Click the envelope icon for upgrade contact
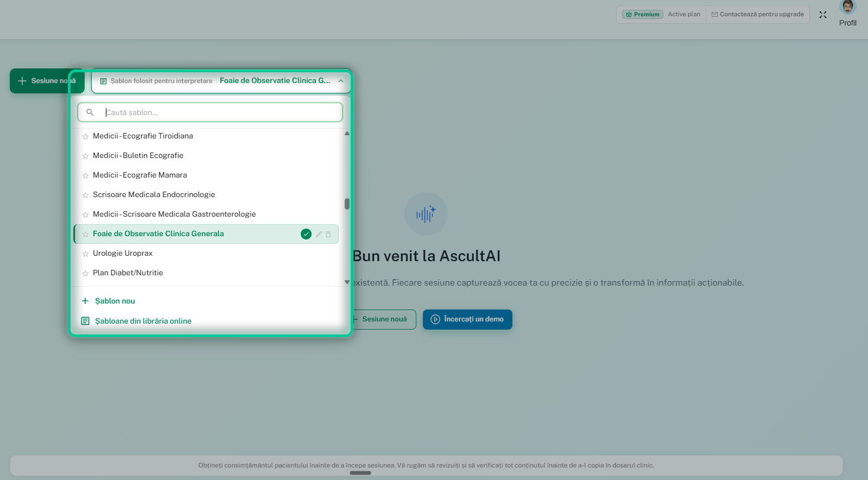868x480 pixels. [714, 15]
